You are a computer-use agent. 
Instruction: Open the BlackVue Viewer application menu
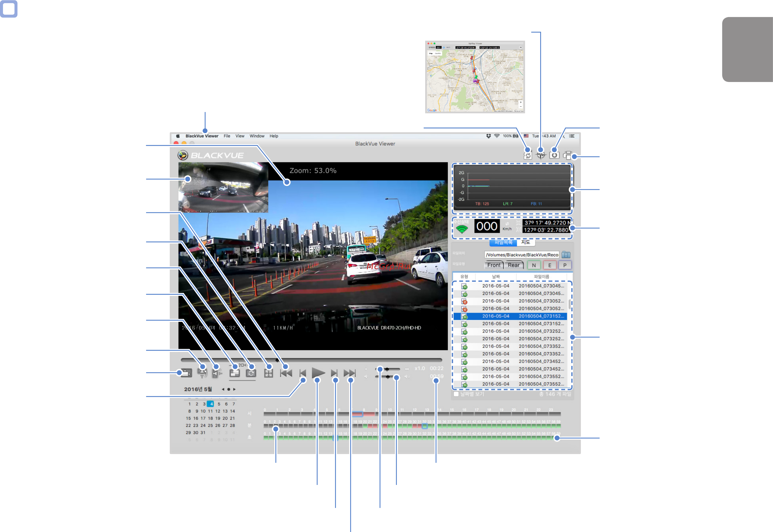click(202, 136)
